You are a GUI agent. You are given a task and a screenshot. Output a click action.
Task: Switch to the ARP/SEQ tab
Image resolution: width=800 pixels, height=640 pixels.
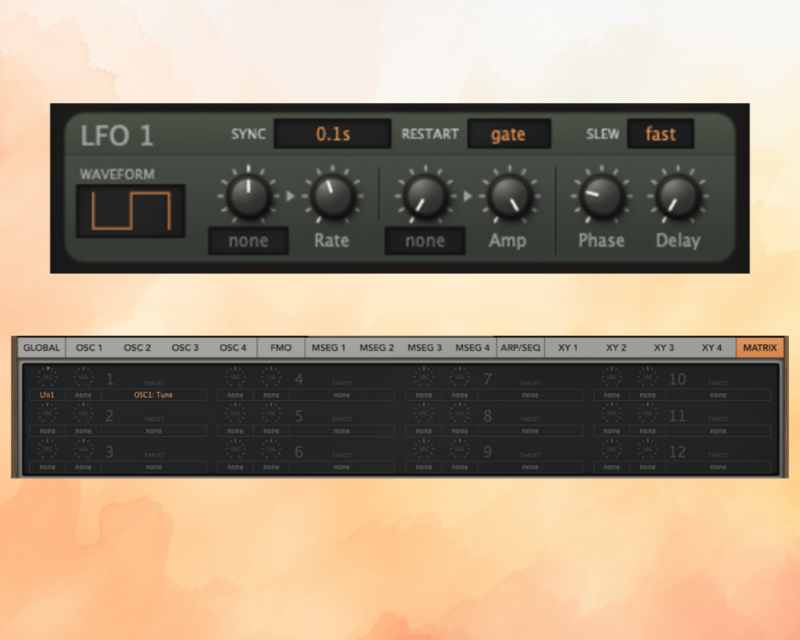pos(520,348)
